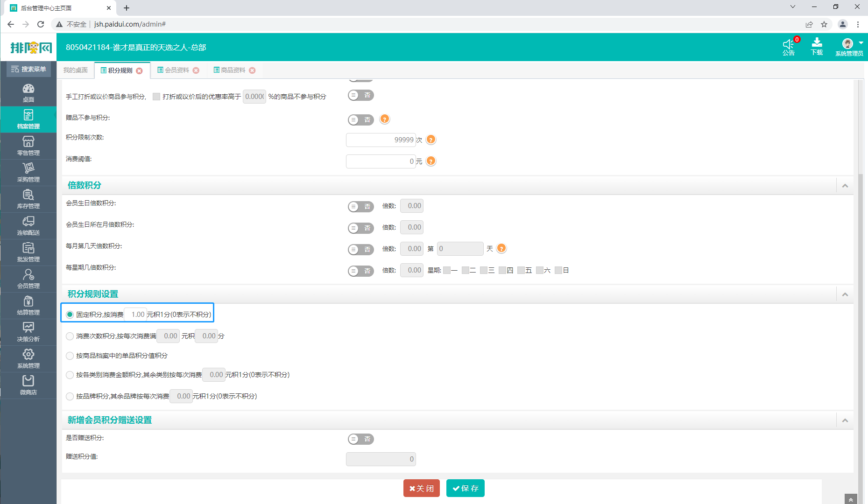The width and height of the screenshot is (868, 504).
Task: Open help icon for 每月第几天倍数积分
Action: click(x=501, y=248)
